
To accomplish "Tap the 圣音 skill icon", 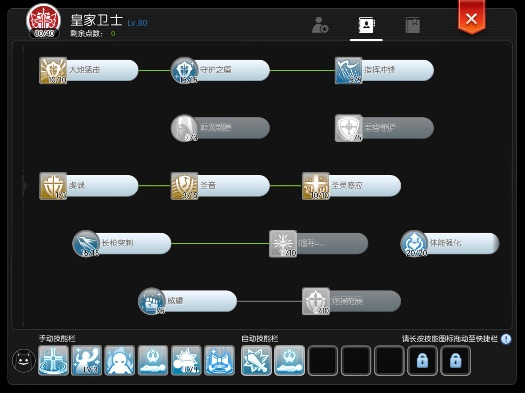I will pyautogui.click(x=184, y=186).
